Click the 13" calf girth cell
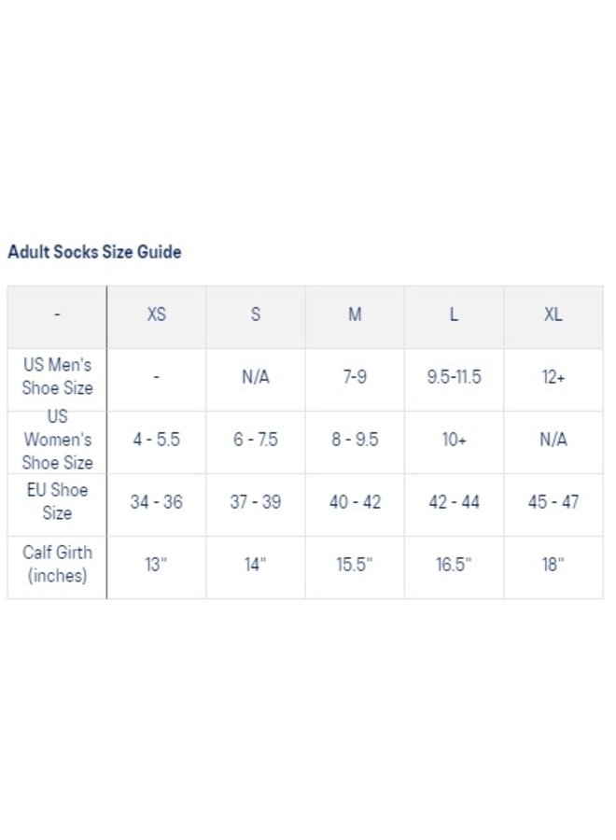 pos(157,565)
